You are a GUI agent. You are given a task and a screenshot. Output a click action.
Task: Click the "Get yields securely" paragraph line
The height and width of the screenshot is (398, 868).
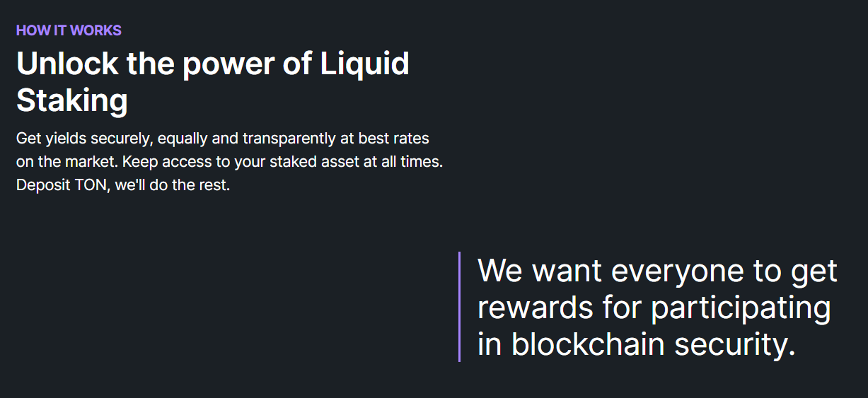(x=222, y=138)
